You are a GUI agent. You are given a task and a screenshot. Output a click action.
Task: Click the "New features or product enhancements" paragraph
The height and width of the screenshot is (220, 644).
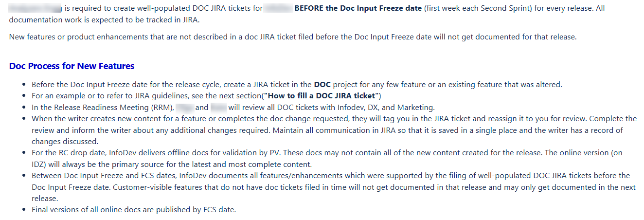coord(293,37)
